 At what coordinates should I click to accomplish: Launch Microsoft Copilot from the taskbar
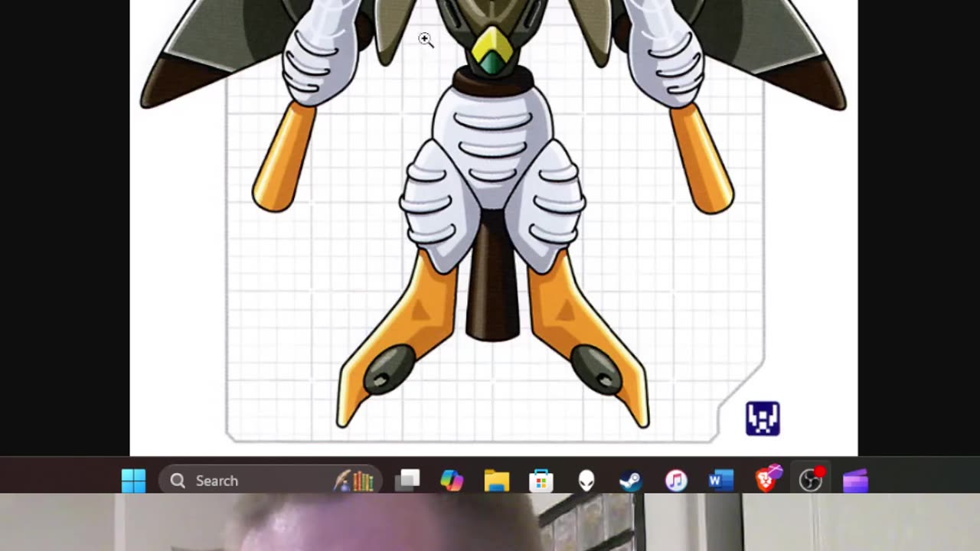tap(452, 481)
